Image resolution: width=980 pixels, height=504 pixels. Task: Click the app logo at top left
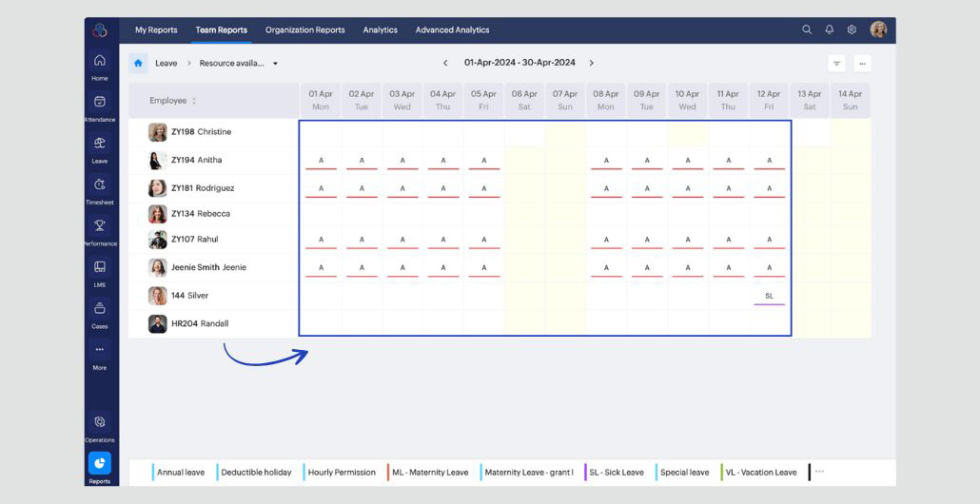pyautogui.click(x=100, y=30)
